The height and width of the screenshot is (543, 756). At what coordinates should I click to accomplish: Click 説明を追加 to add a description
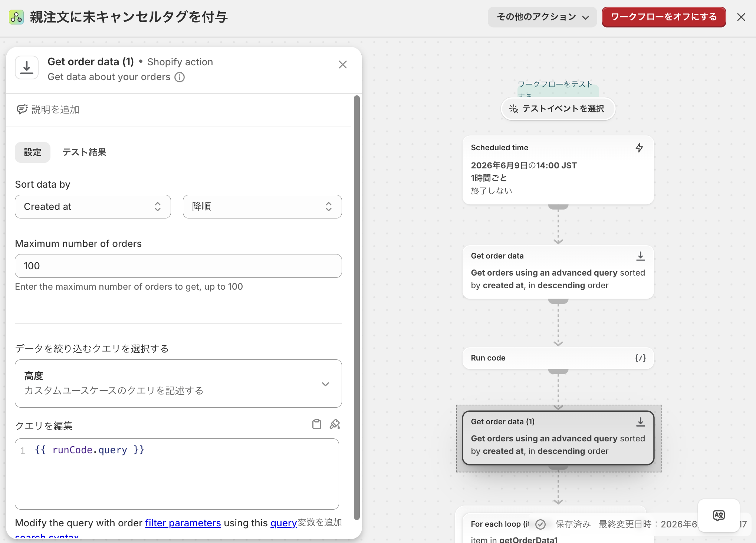click(55, 109)
